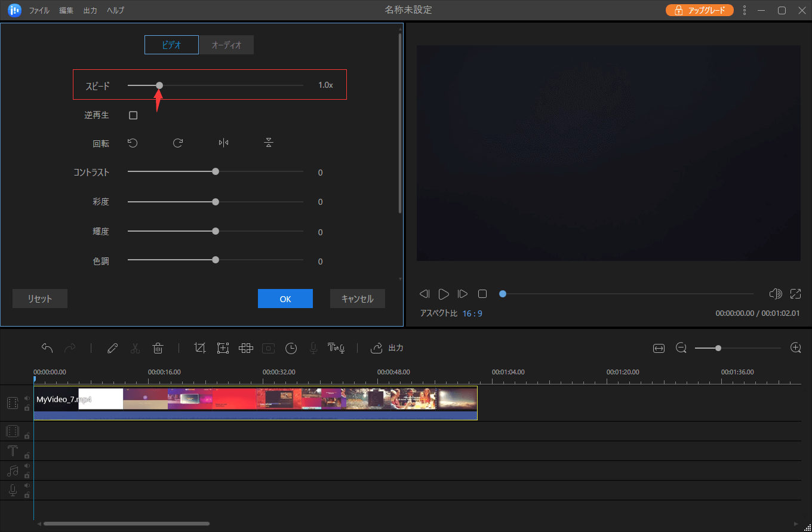This screenshot has height=532, width=812.
Task: Click the preview volume speaker icon
Action: (x=776, y=294)
